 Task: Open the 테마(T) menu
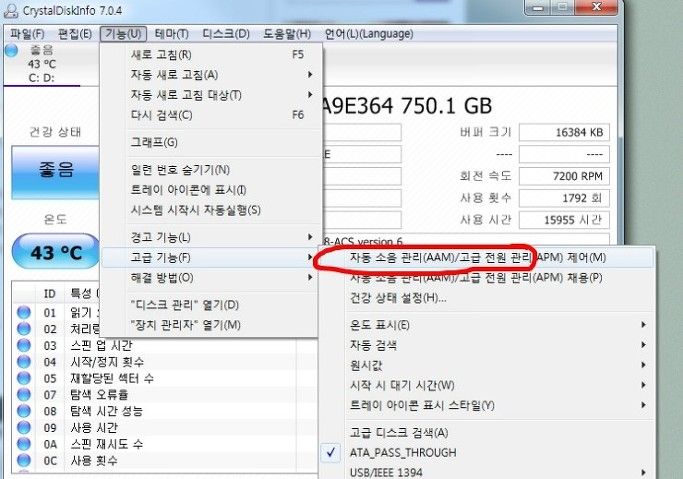172,34
